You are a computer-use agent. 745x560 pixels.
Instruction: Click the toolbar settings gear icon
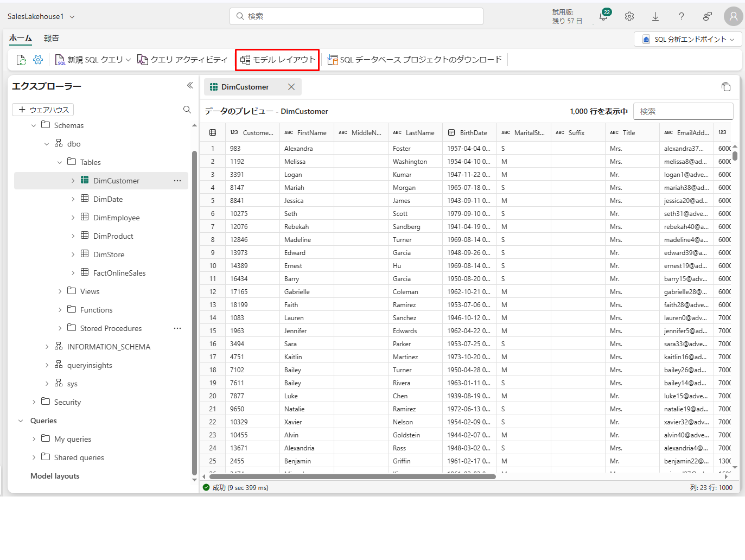tap(38, 60)
